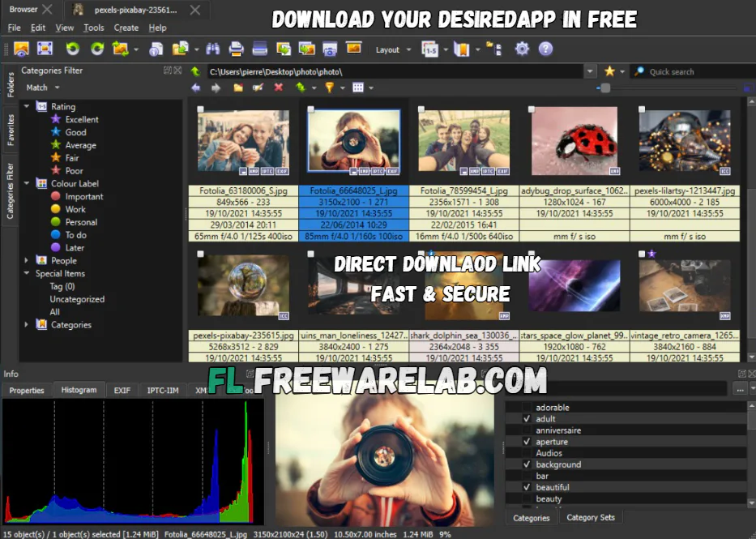Switch to the EXIF tab

pyautogui.click(x=122, y=391)
